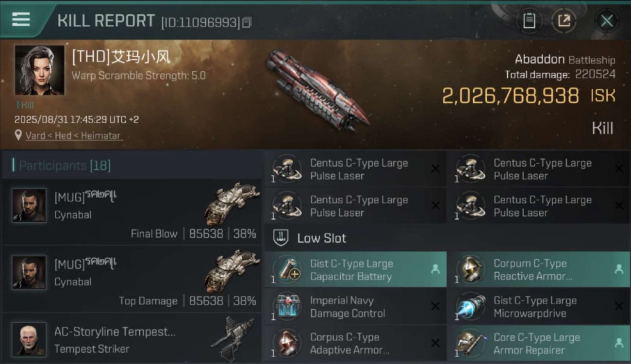Open the Top Damage Cynabal participant entry

pyautogui.click(x=132, y=278)
